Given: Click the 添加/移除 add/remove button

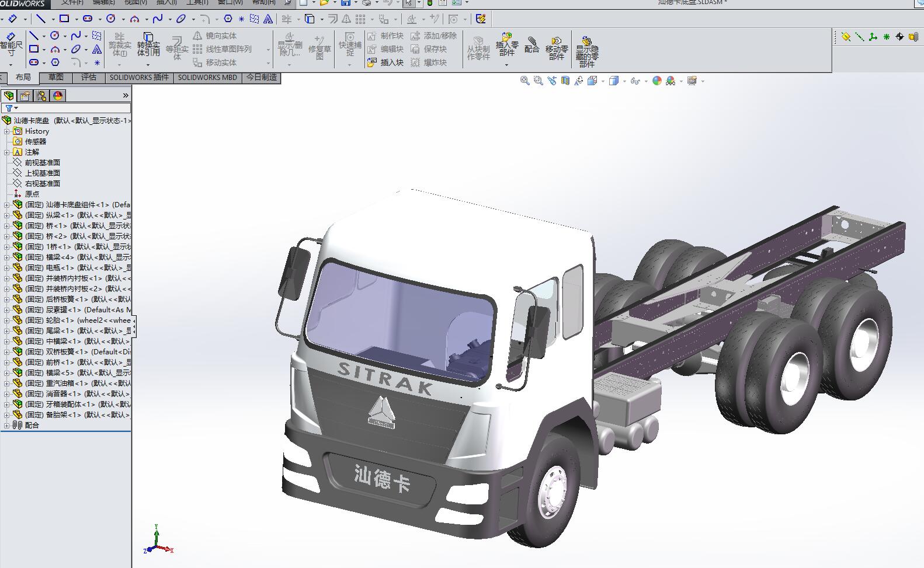Looking at the screenshot, I should click(434, 36).
